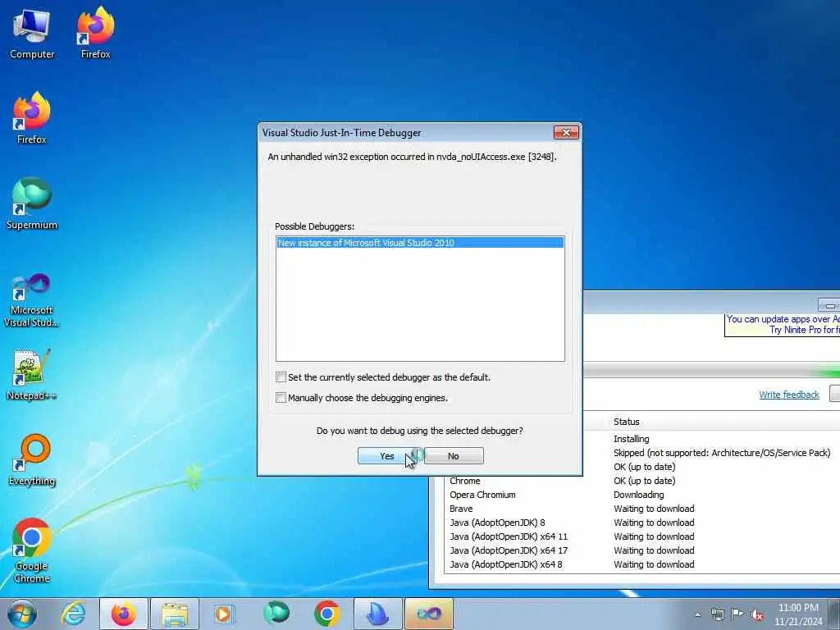Click the 'Installing' status text in Ninite
Image resolution: width=840 pixels, height=630 pixels.
pyautogui.click(x=631, y=439)
